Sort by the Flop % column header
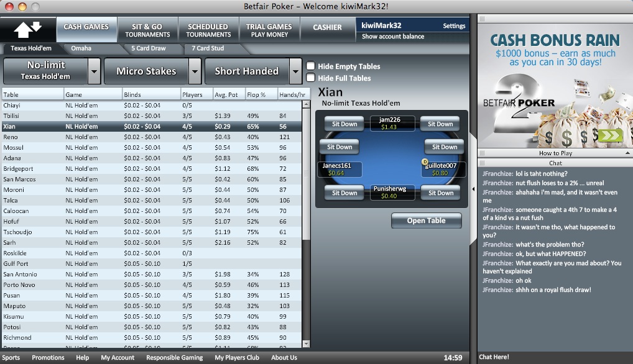Image resolution: width=633 pixels, height=364 pixels. 262,94
